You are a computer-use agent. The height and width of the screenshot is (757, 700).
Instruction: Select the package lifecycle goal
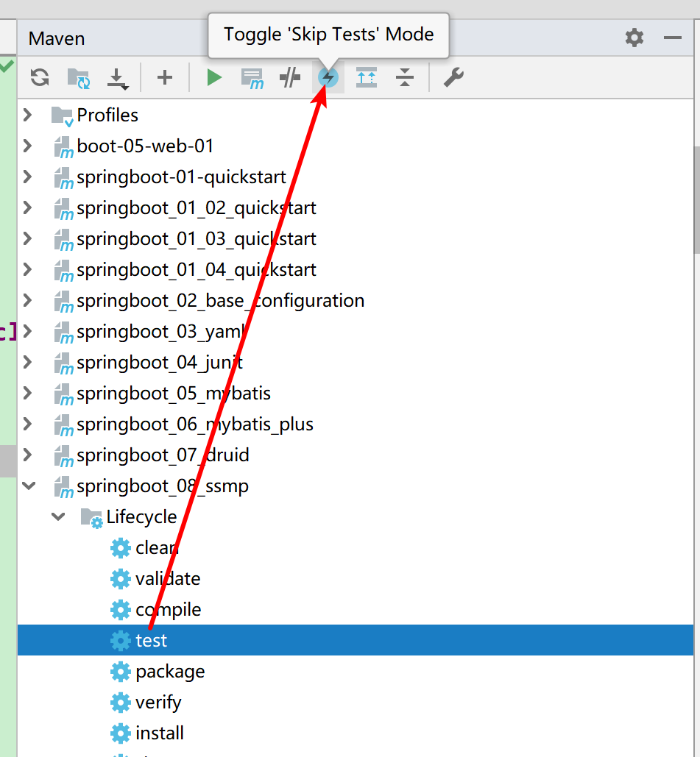click(x=169, y=672)
